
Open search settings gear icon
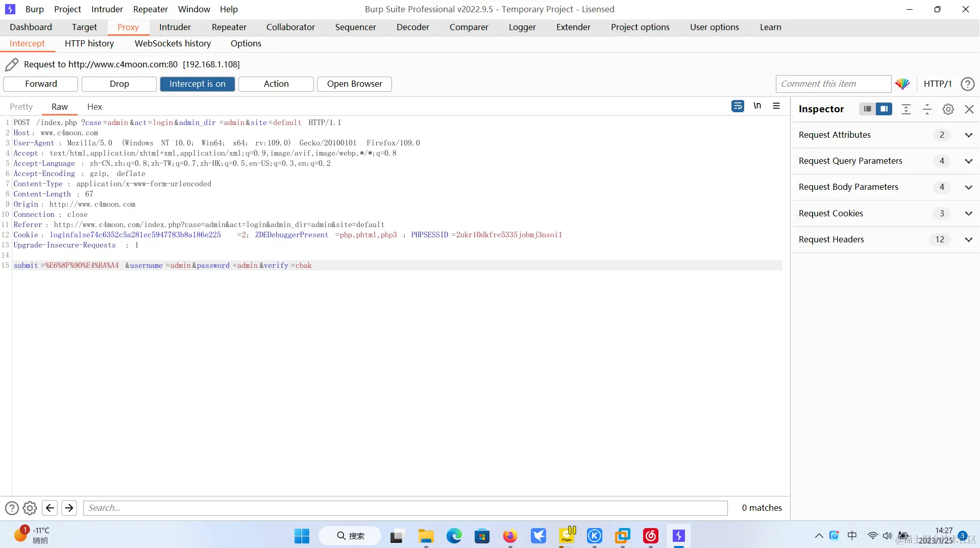(x=30, y=508)
